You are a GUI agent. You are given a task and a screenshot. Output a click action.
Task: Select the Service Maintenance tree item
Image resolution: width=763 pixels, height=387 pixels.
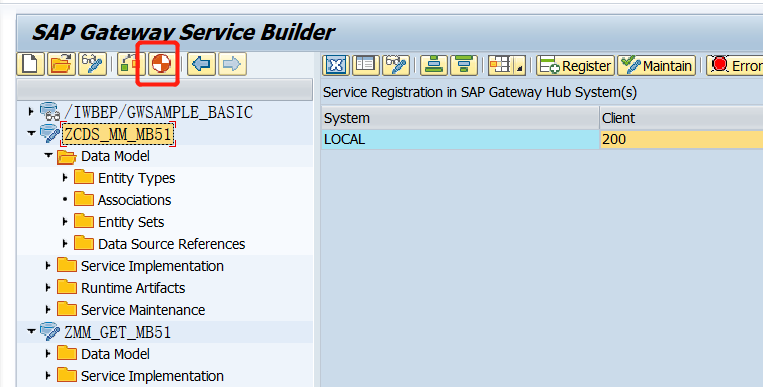[x=143, y=310]
